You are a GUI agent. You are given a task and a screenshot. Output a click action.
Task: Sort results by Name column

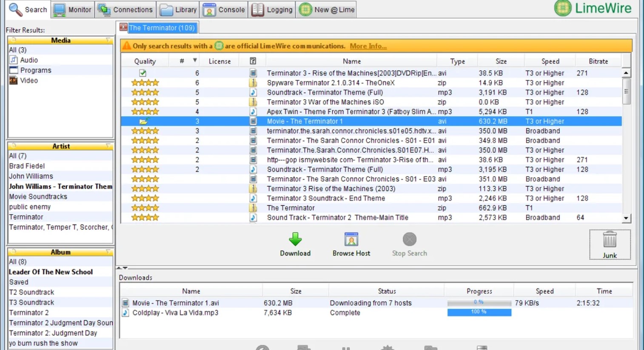pos(352,61)
